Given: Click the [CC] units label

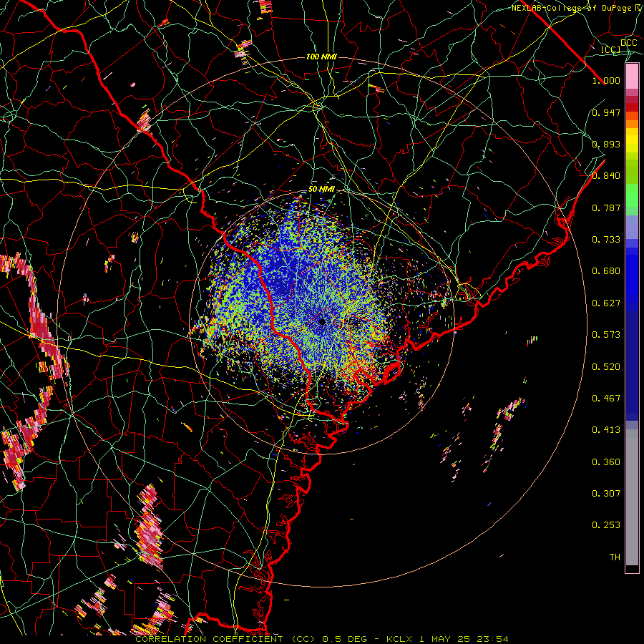Looking at the screenshot, I should click(611, 49).
